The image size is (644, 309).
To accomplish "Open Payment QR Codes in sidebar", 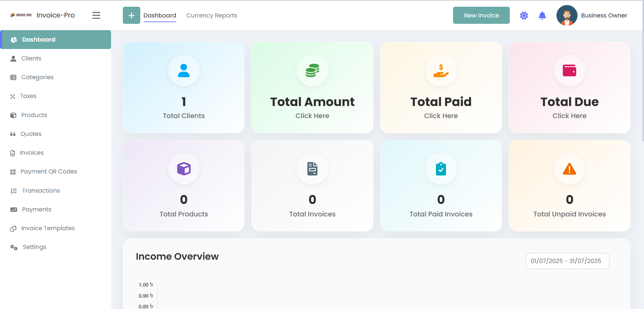I will (x=49, y=171).
